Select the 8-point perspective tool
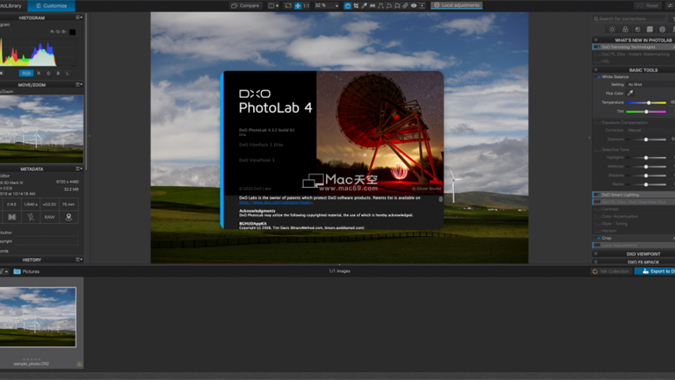This screenshot has width=675, height=380. tap(397, 6)
